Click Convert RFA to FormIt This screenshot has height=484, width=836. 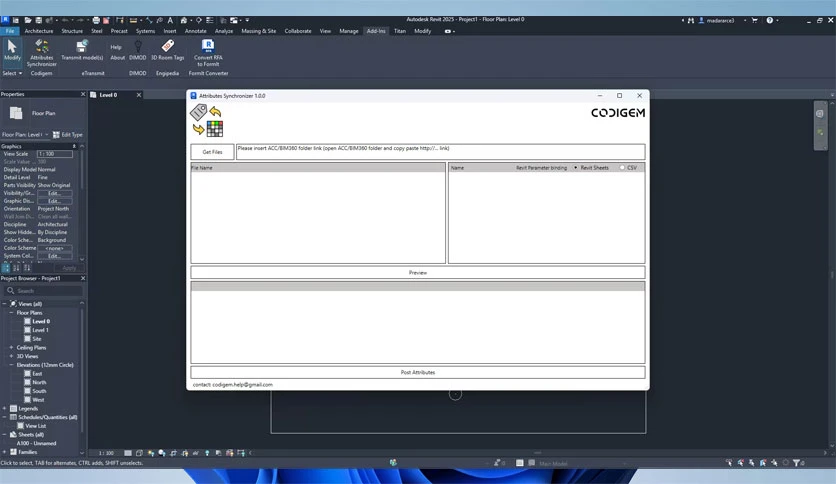click(208, 52)
